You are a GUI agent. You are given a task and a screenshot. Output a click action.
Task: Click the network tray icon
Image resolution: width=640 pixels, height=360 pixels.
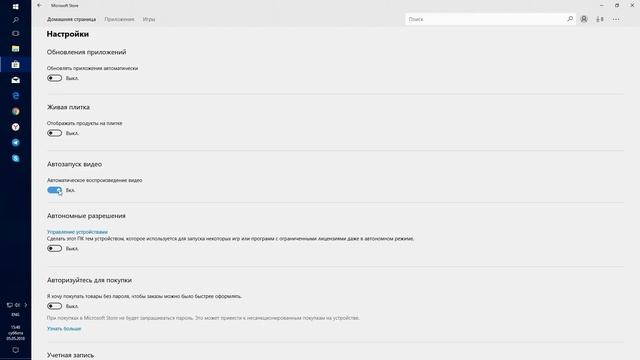[9, 305]
